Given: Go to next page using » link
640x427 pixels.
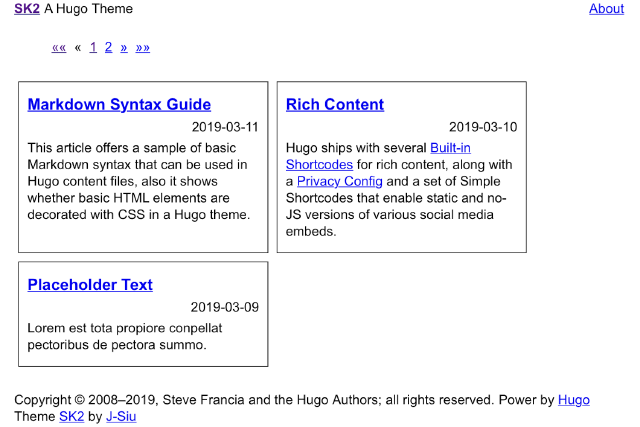Looking at the screenshot, I should point(124,47).
